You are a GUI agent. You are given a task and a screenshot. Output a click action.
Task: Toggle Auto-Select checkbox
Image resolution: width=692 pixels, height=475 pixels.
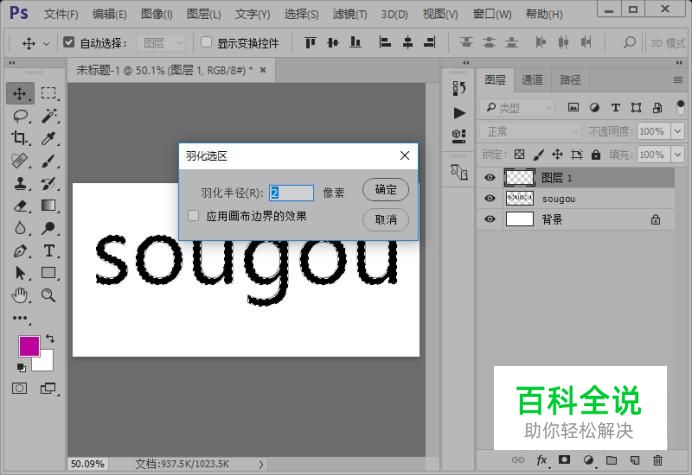pos(68,42)
